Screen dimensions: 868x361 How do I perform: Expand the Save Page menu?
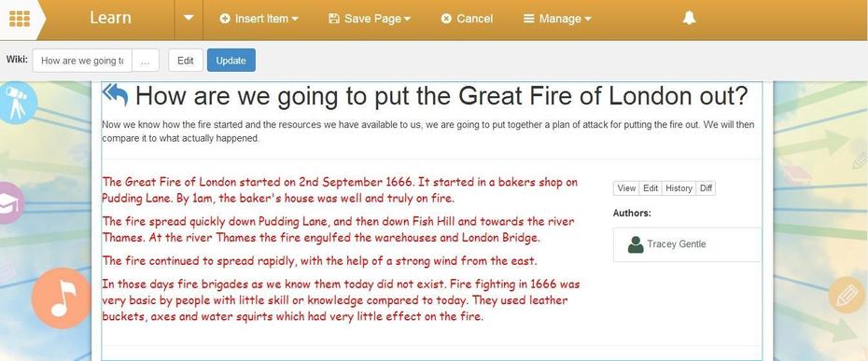pyautogui.click(x=370, y=19)
